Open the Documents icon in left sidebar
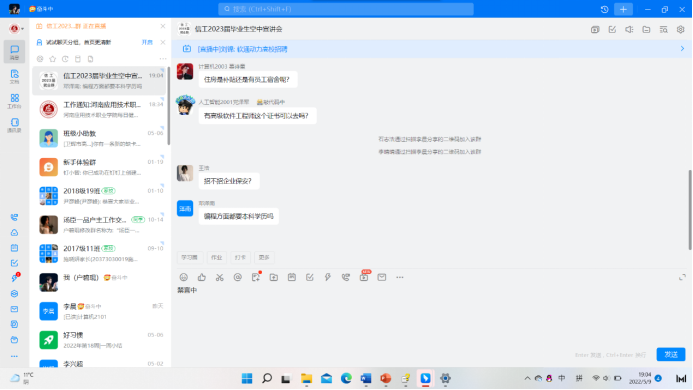Viewport: 693px width, 390px height. (x=15, y=76)
